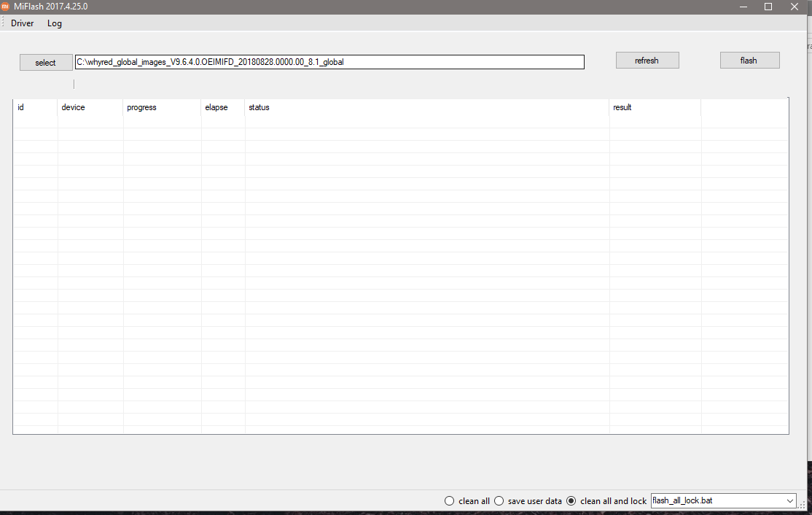Click the elapse column header

point(222,107)
